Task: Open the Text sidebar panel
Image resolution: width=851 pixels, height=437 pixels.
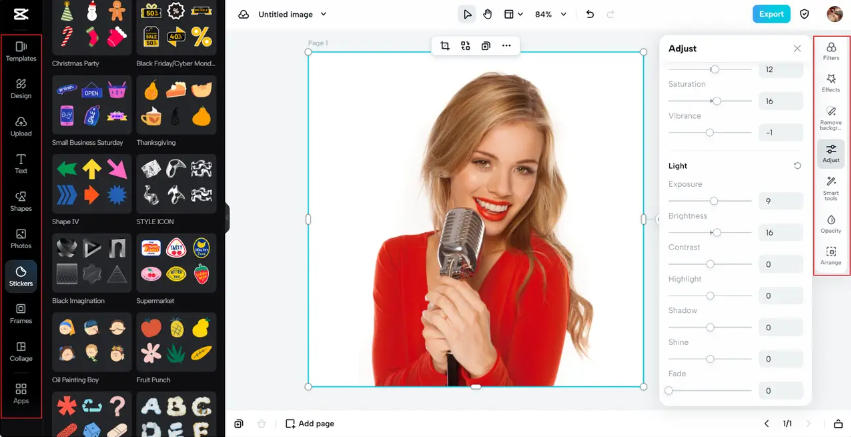Action: [21, 164]
